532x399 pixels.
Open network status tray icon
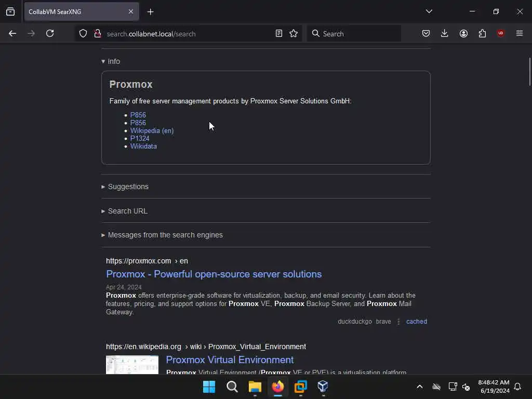click(x=453, y=387)
